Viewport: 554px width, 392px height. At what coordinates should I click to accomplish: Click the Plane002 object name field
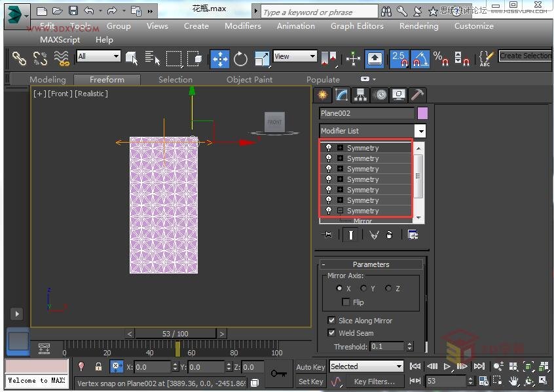[367, 113]
